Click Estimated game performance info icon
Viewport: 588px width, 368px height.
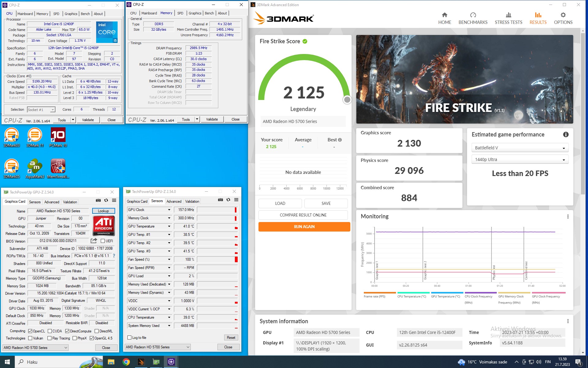[x=566, y=135]
